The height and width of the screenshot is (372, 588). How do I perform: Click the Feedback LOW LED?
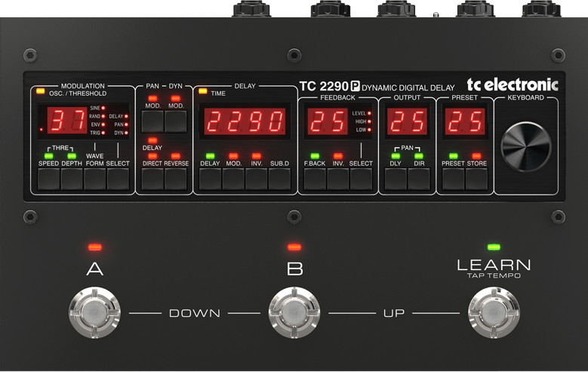[369, 130]
